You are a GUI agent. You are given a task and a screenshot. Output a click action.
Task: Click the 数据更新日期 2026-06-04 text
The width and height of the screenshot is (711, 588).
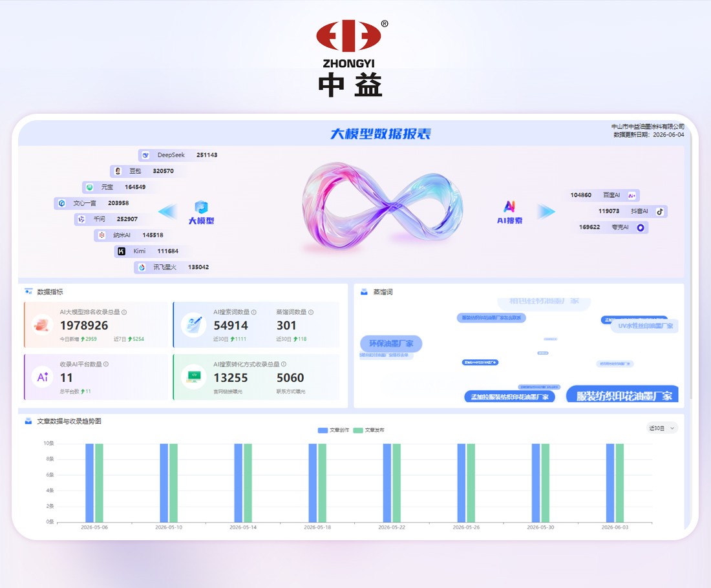point(648,134)
